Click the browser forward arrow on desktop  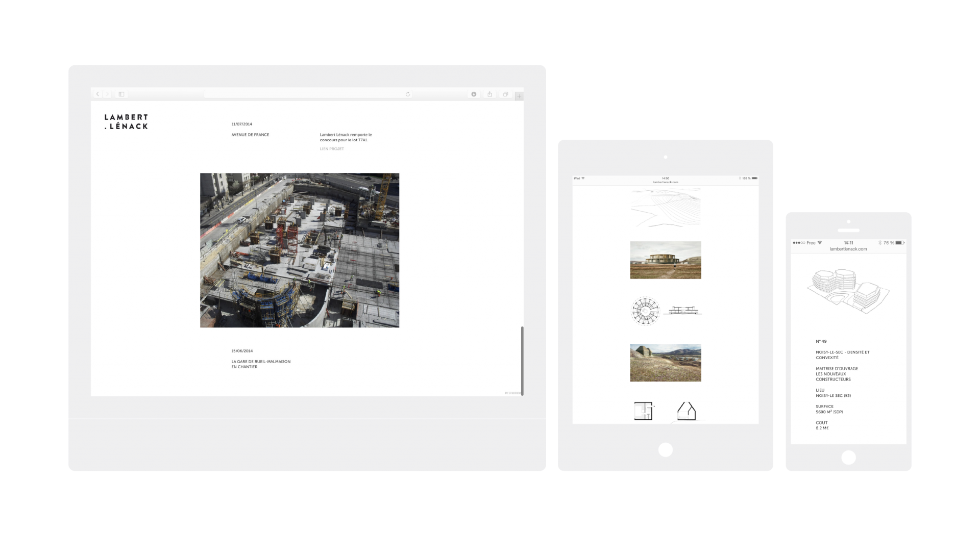(107, 94)
